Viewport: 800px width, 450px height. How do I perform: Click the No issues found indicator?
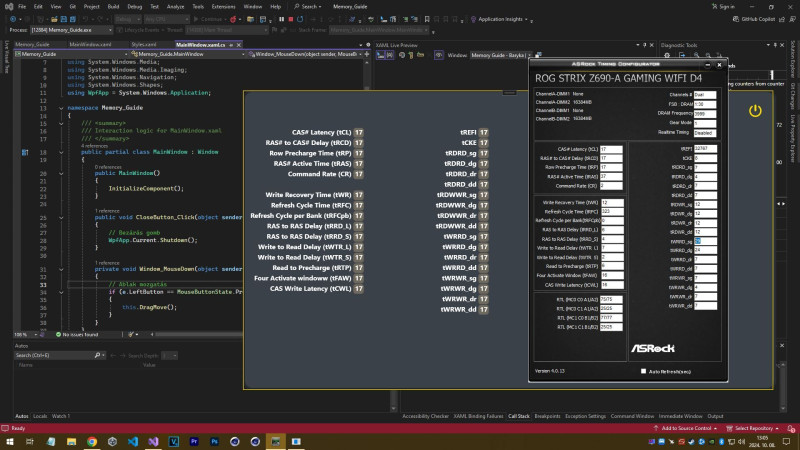coord(77,335)
